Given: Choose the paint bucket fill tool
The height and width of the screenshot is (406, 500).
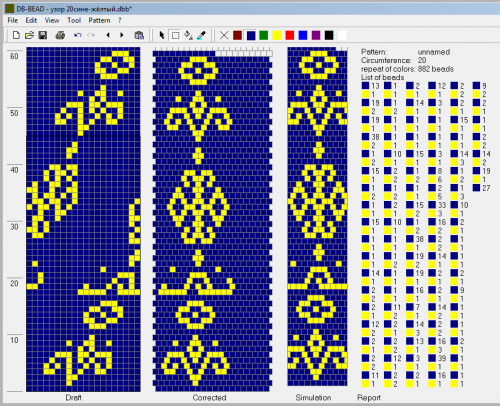Looking at the screenshot, I should coord(189,35).
